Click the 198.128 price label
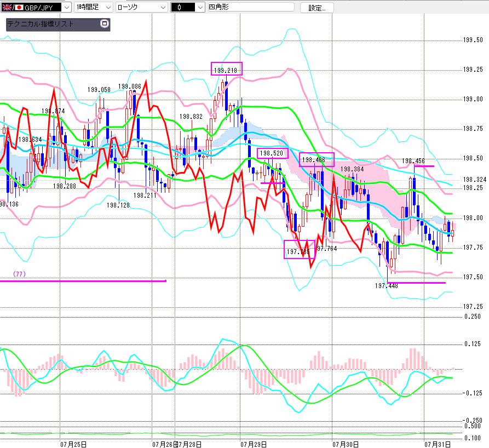 (118, 205)
